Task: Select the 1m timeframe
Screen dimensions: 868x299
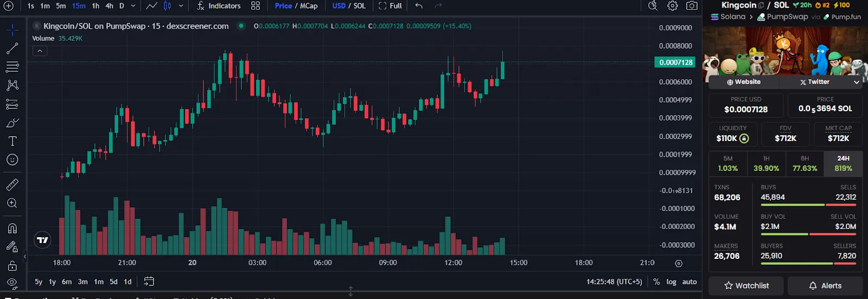Action: 45,6
